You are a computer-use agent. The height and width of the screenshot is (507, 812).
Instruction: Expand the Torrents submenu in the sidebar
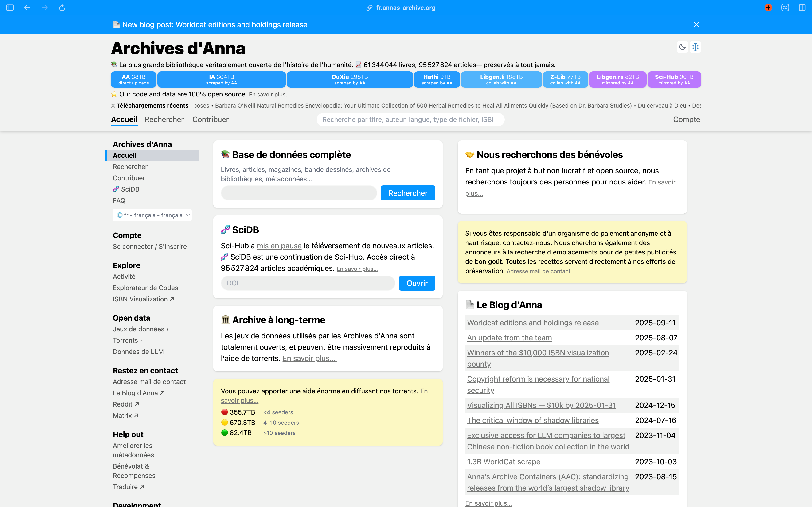(x=127, y=340)
